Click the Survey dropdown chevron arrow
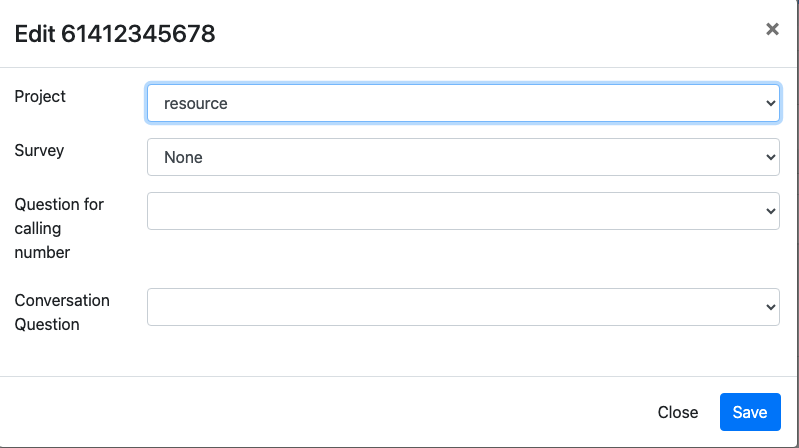 770,157
